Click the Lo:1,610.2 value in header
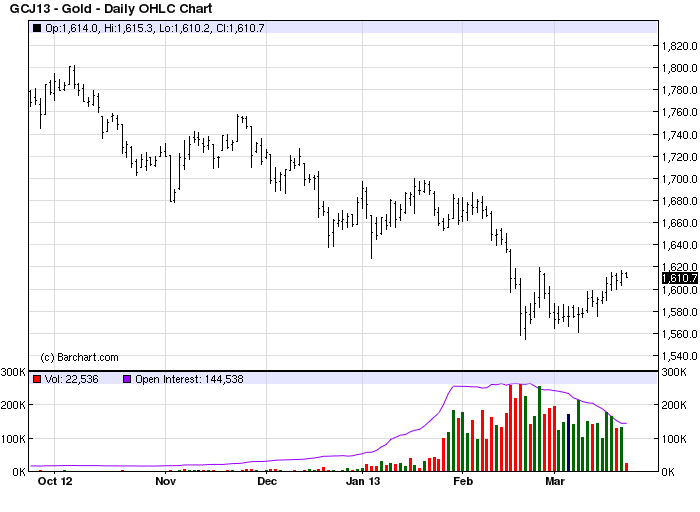Viewport: 700px width, 512px height. [184, 28]
